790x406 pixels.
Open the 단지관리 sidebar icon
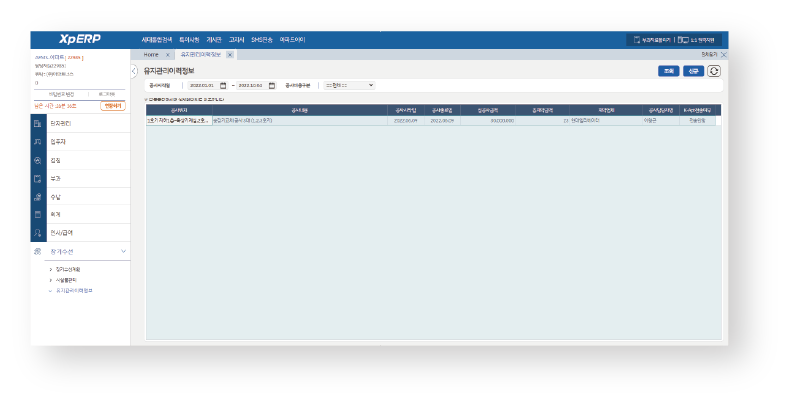(38, 124)
